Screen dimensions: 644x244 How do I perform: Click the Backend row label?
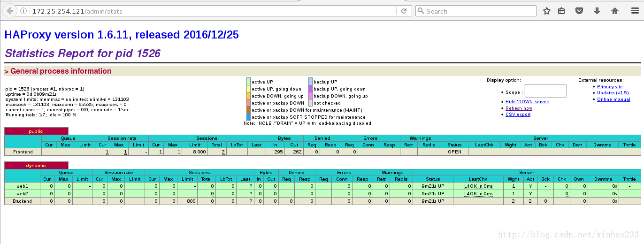click(23, 201)
